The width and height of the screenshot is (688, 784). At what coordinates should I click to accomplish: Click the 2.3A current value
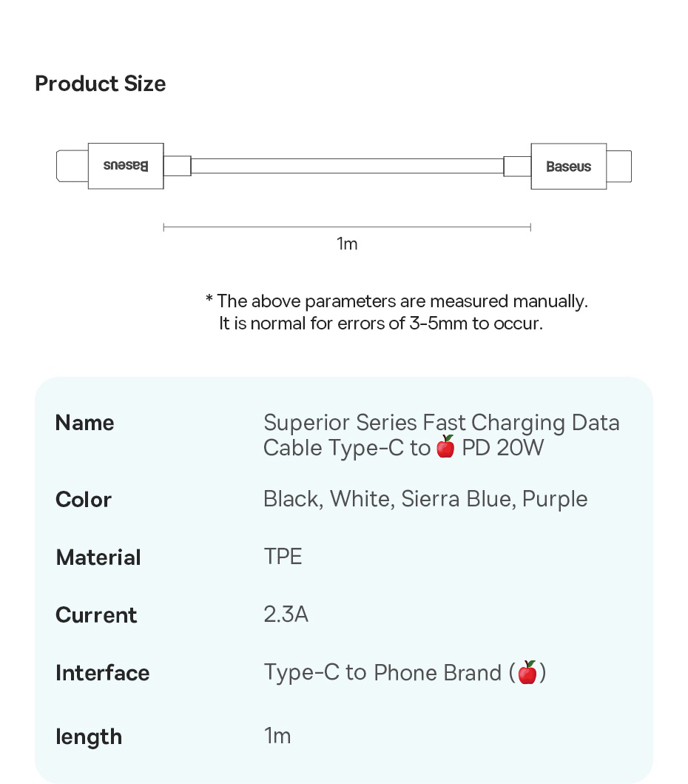click(286, 614)
